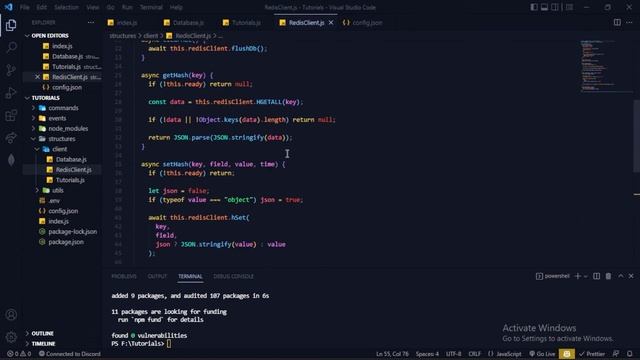This screenshot has height=360, width=640.
Task: Open the Edit menu
Action: click(41, 7)
